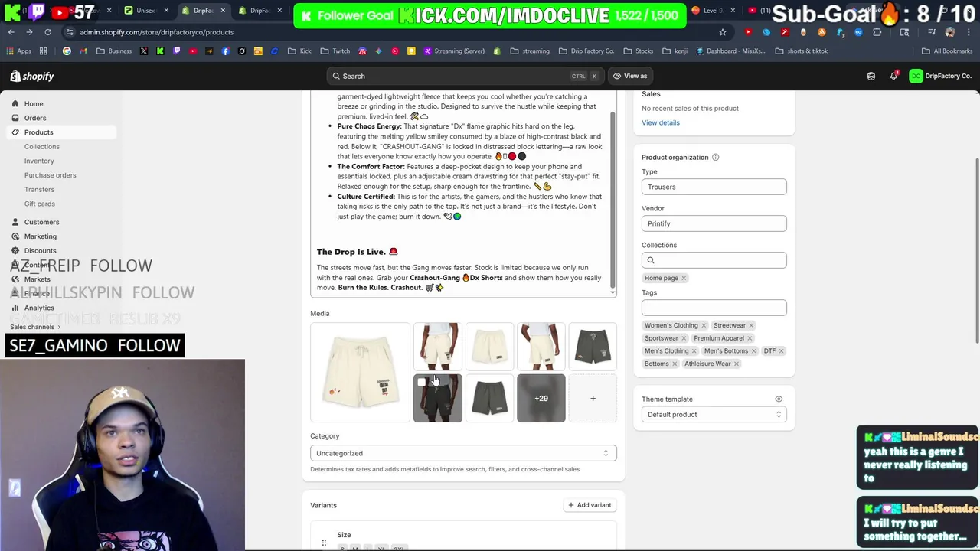Open Gift cards in the sidebar

pyautogui.click(x=39, y=204)
